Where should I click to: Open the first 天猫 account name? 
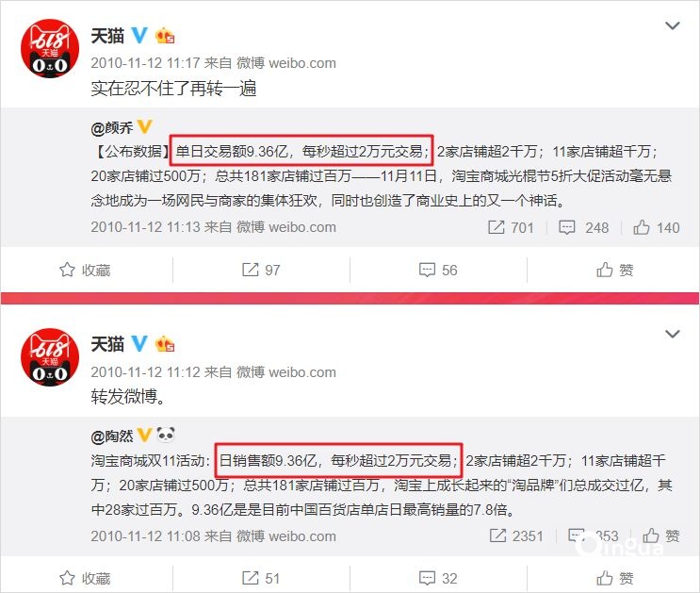tap(107, 36)
